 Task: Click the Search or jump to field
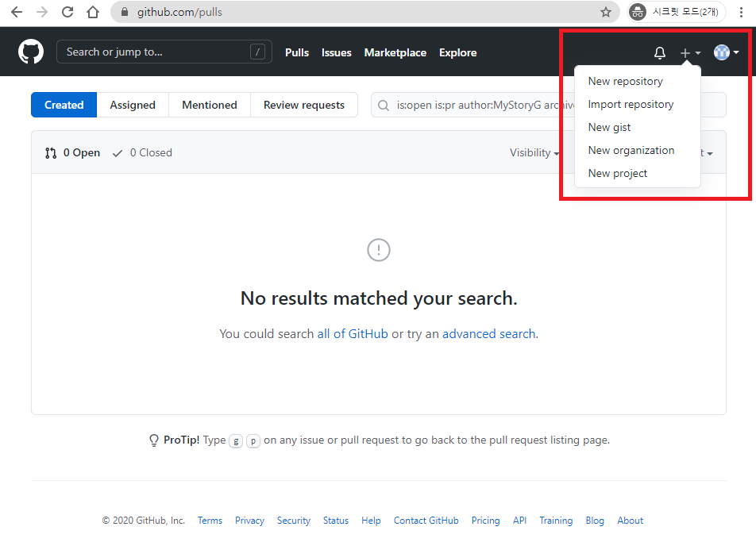pyautogui.click(x=164, y=51)
